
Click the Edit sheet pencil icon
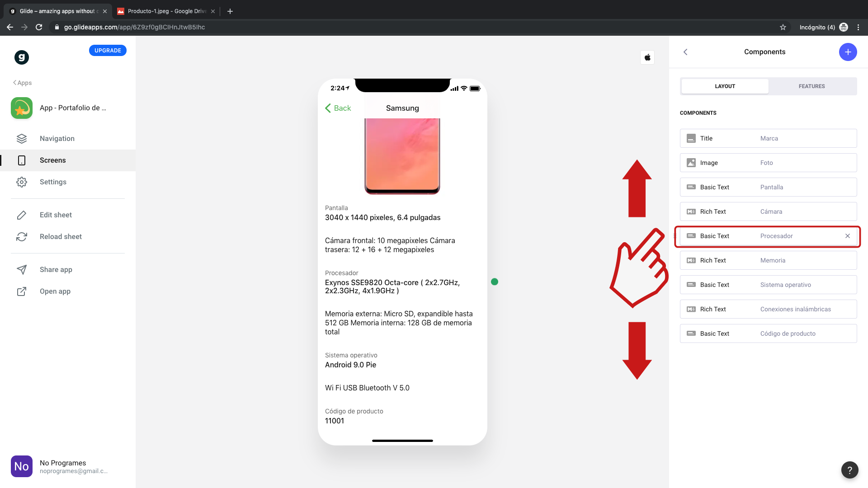(x=22, y=215)
